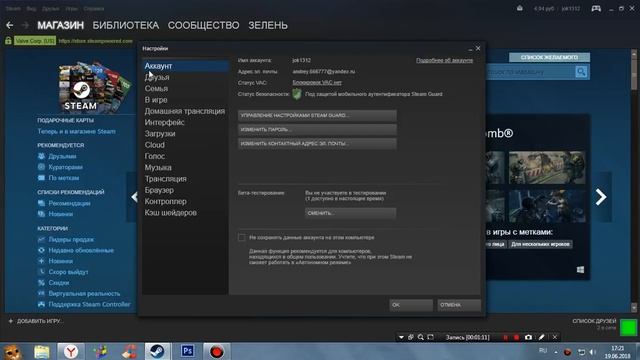
Task: Click the 'Блокировок VAC нет' link
Action: [317, 82]
